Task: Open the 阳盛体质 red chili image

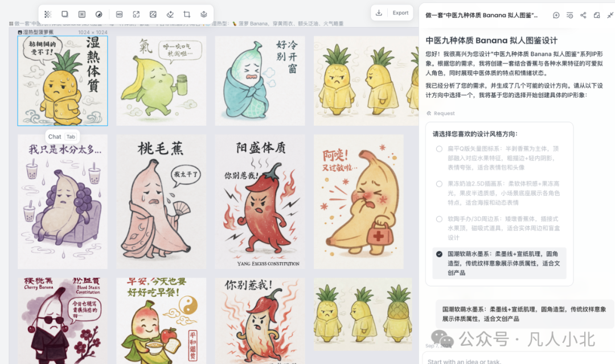Action: click(260, 202)
